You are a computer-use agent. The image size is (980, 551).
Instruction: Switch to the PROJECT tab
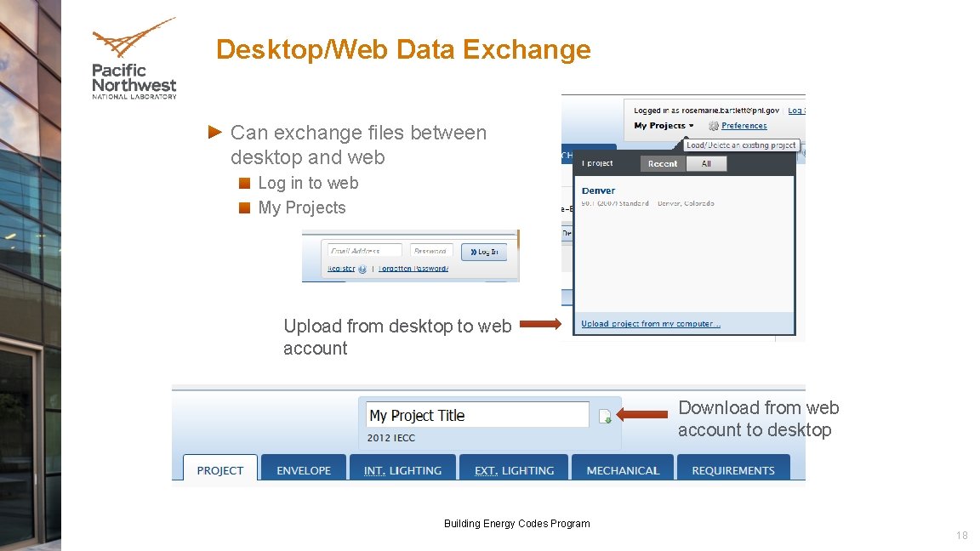pyautogui.click(x=219, y=469)
